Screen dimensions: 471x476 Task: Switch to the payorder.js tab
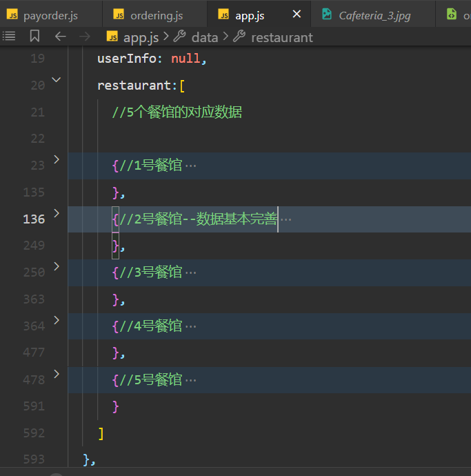(x=50, y=15)
